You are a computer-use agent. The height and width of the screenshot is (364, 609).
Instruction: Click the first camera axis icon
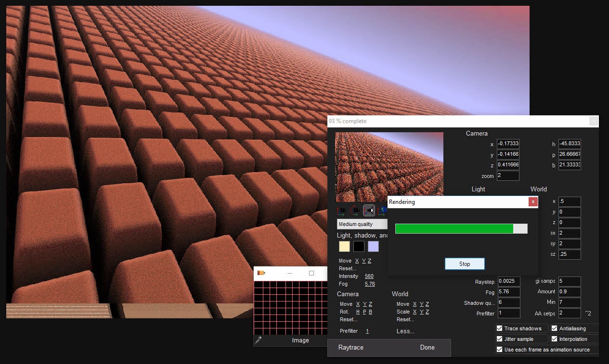(x=342, y=211)
